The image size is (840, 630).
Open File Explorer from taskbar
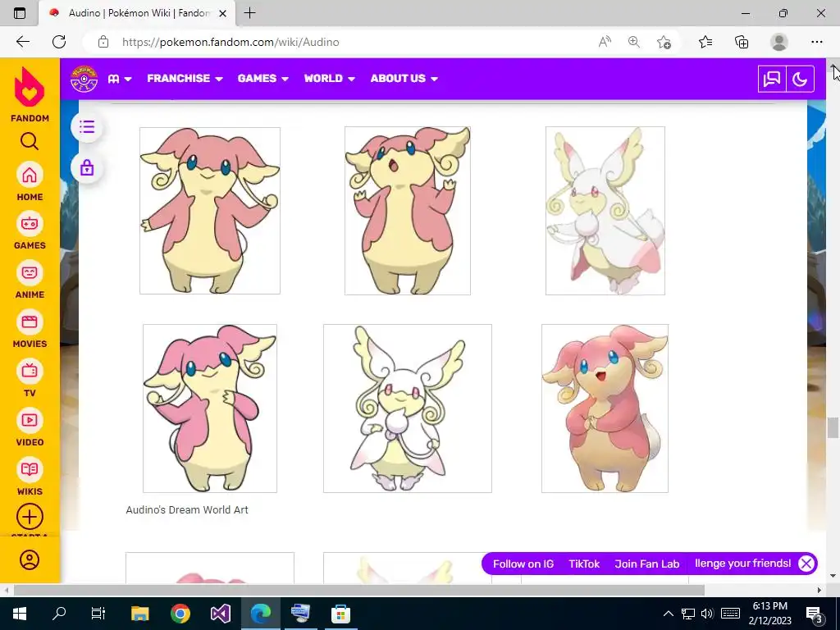tap(140, 614)
